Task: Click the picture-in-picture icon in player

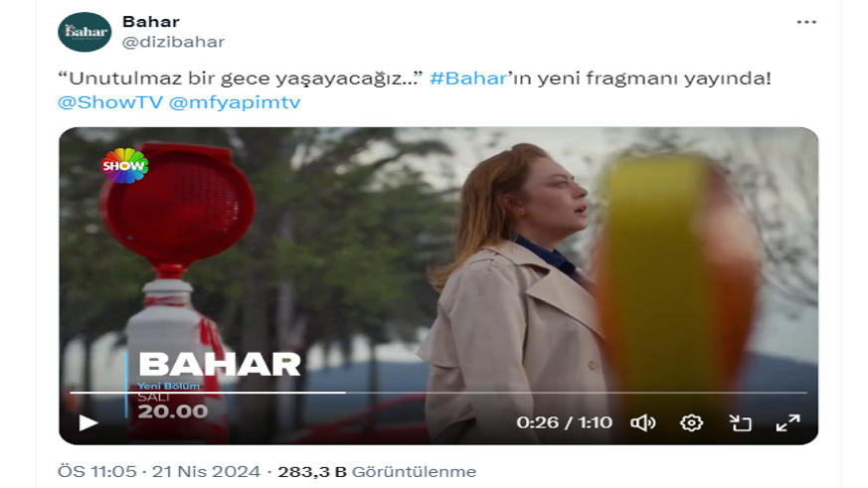Action: 740,423
